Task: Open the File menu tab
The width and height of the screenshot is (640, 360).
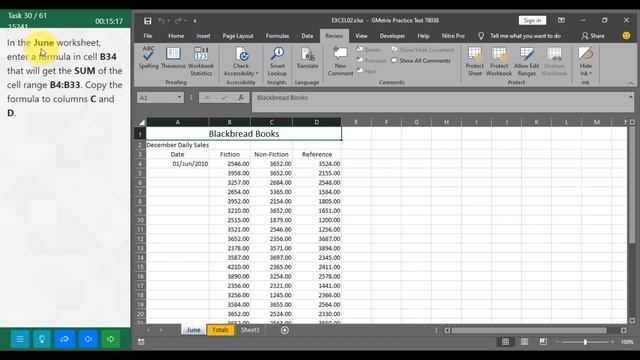Action: [148, 36]
